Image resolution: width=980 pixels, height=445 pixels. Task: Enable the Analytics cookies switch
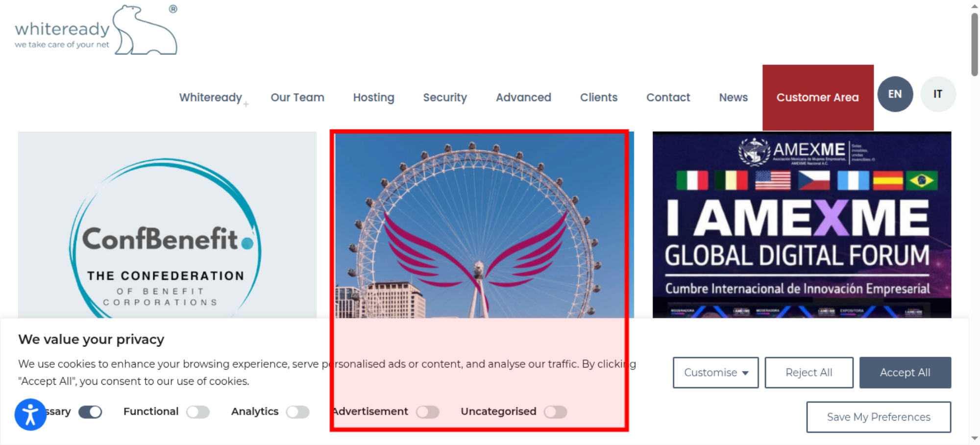tap(298, 412)
